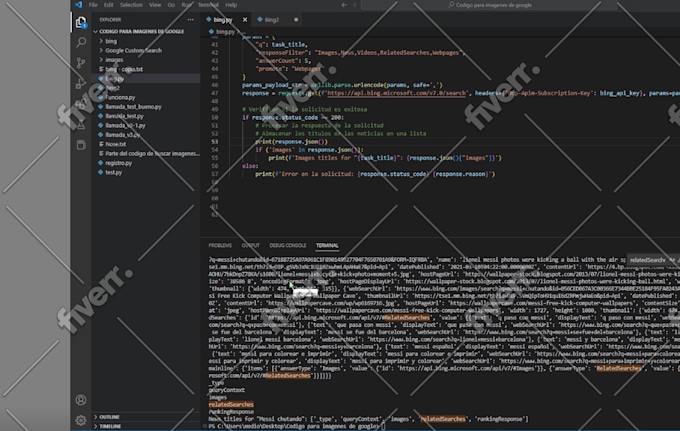Screen dimensions: 680x431
Task: Open the Explorer view in activity bar
Action: (x=81, y=22)
